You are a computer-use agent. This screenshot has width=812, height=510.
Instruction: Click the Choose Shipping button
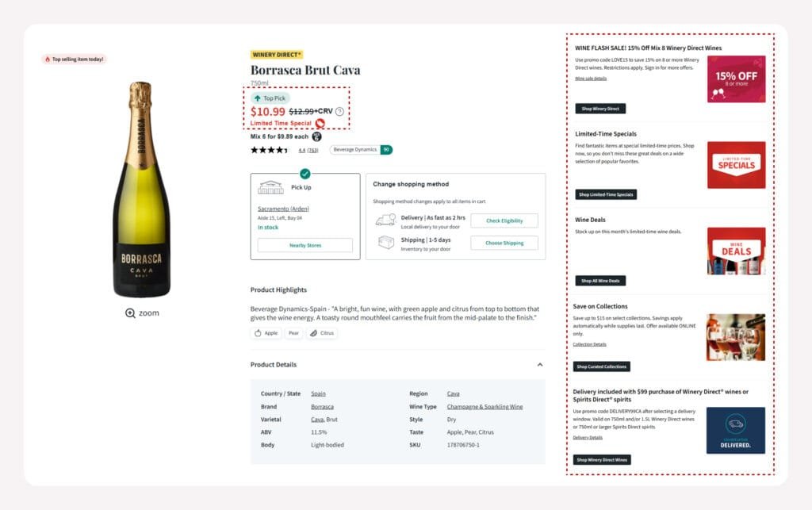(x=504, y=243)
